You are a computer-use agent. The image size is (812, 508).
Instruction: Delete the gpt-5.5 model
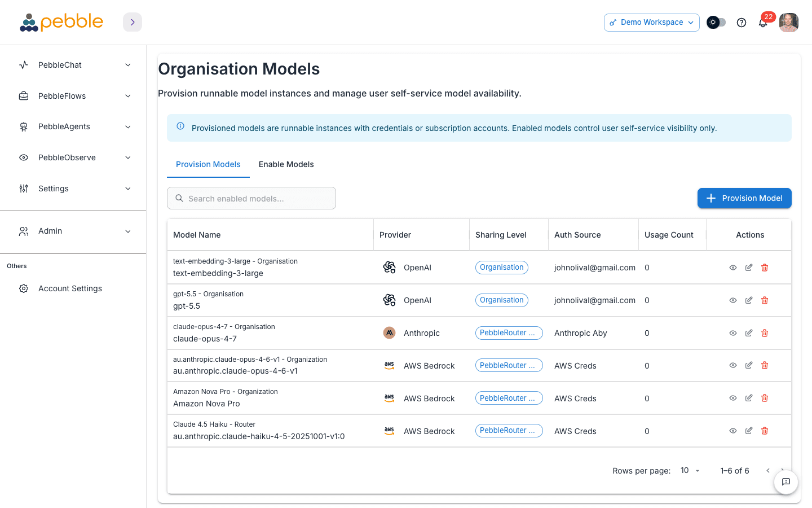(765, 300)
